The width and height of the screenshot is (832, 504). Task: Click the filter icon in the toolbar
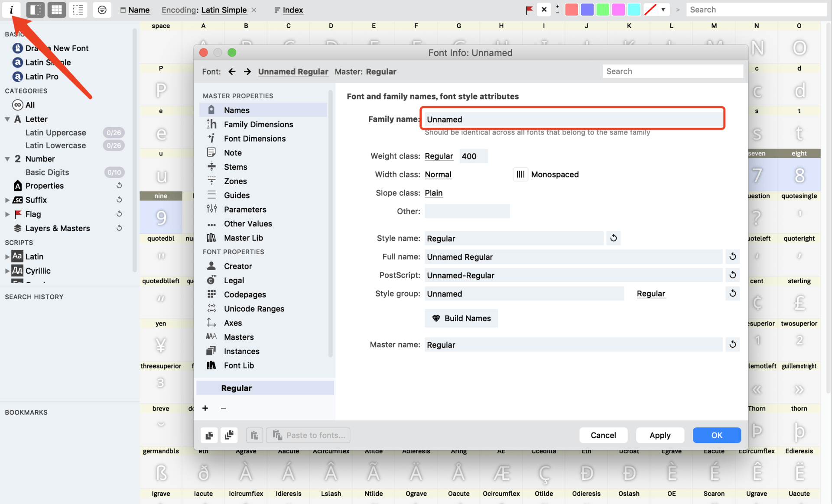(x=102, y=10)
